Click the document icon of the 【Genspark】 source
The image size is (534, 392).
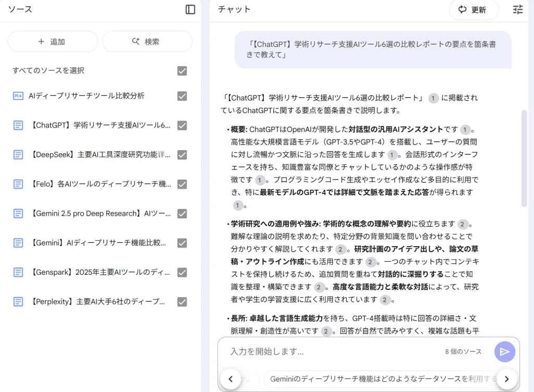click(18, 272)
